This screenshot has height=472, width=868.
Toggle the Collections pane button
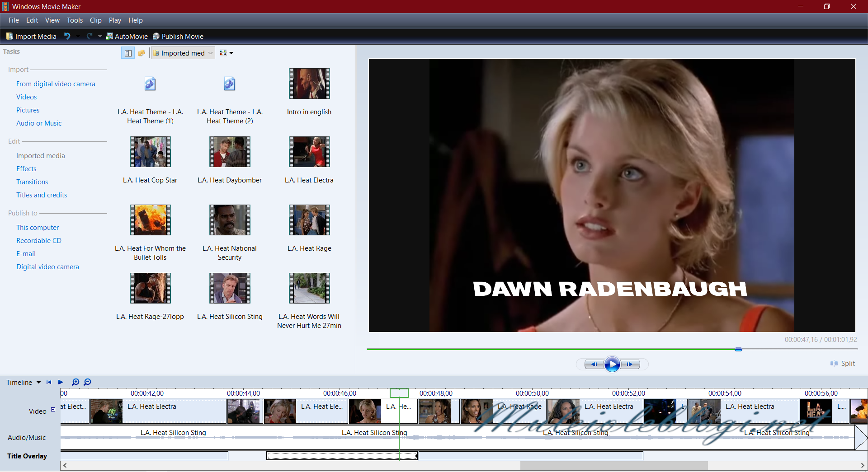click(142, 53)
